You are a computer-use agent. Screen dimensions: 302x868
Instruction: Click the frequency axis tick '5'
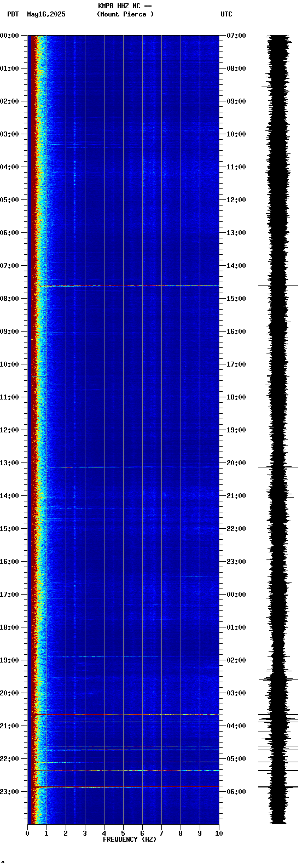coord(123,833)
